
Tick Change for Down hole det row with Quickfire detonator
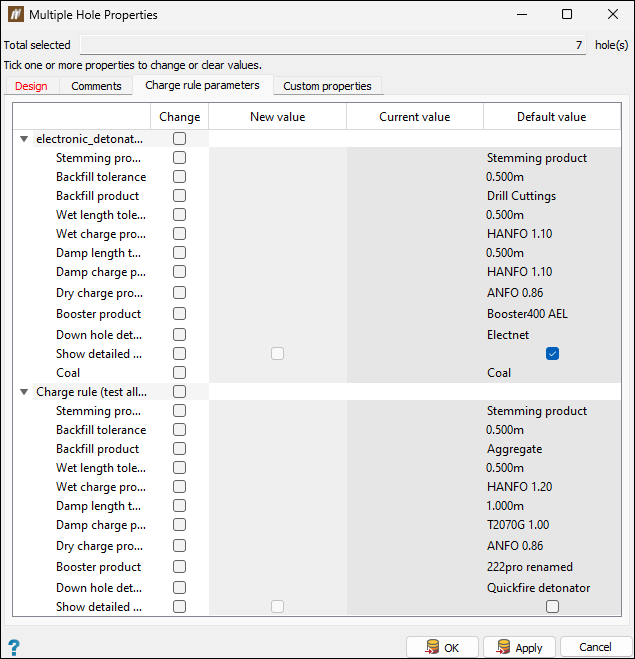(x=179, y=588)
